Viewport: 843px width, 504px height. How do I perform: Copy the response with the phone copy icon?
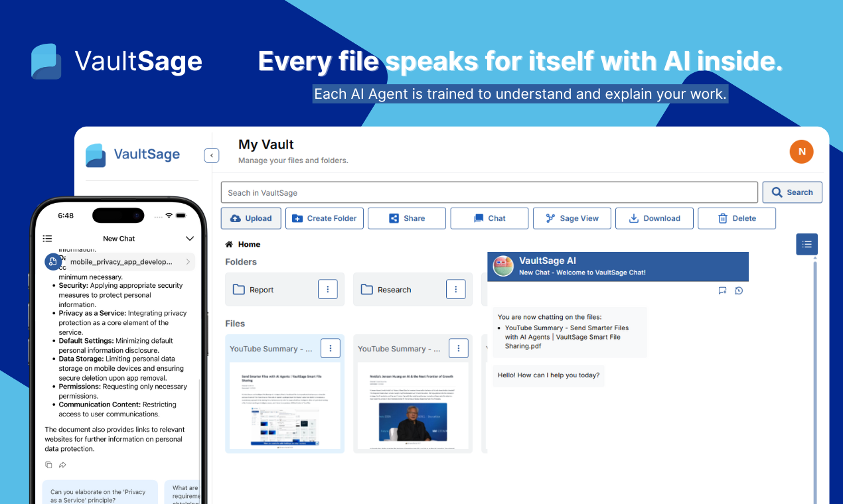[49, 465]
